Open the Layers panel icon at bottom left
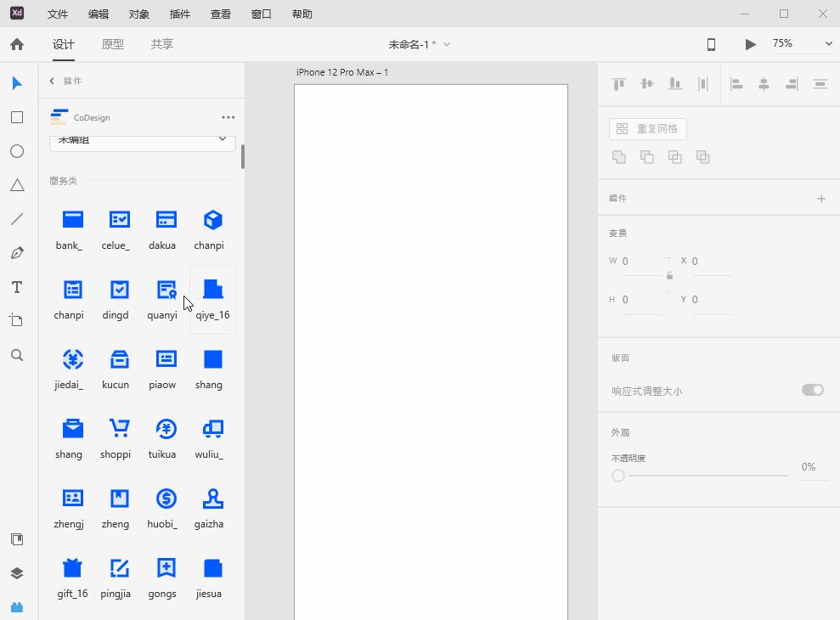 pos(17,572)
